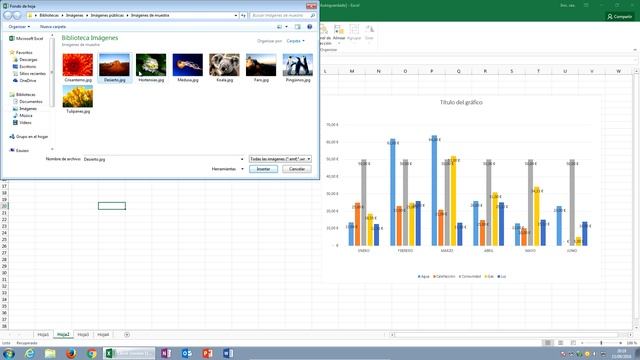Switch to Hoja4 sheet tab

pos(103,335)
